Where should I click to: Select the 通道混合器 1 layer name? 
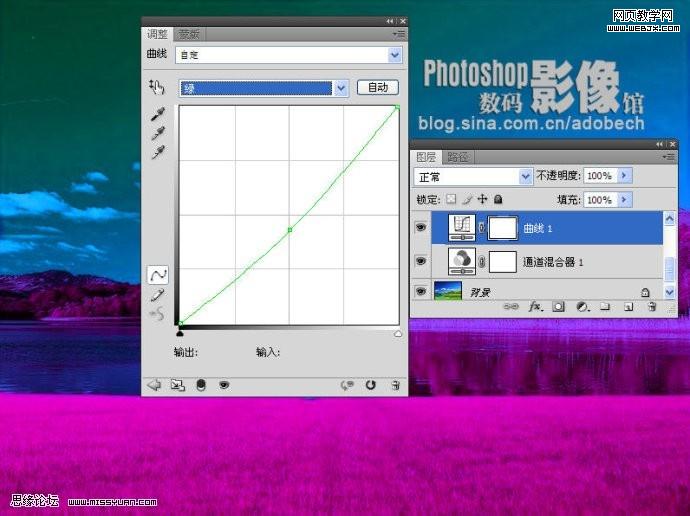point(553,262)
